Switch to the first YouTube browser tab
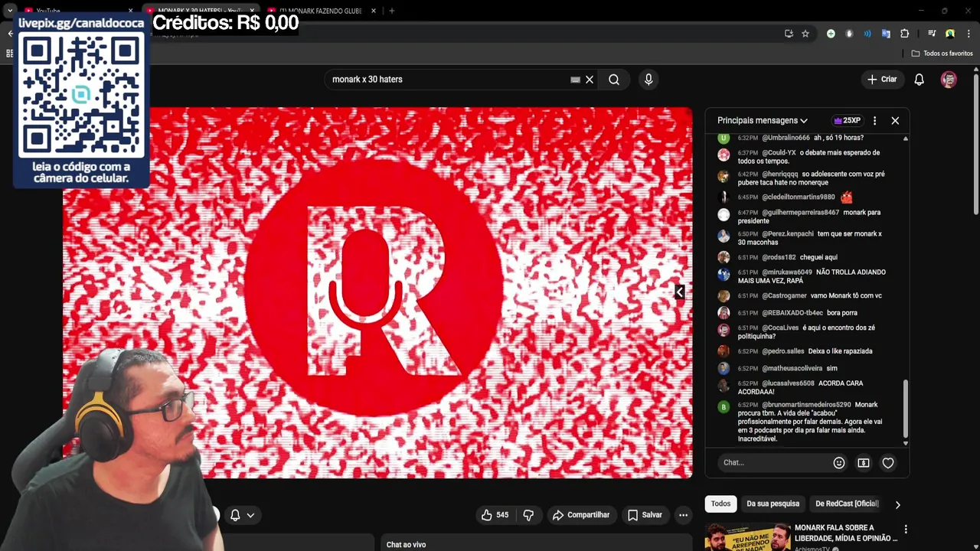 click(77, 11)
